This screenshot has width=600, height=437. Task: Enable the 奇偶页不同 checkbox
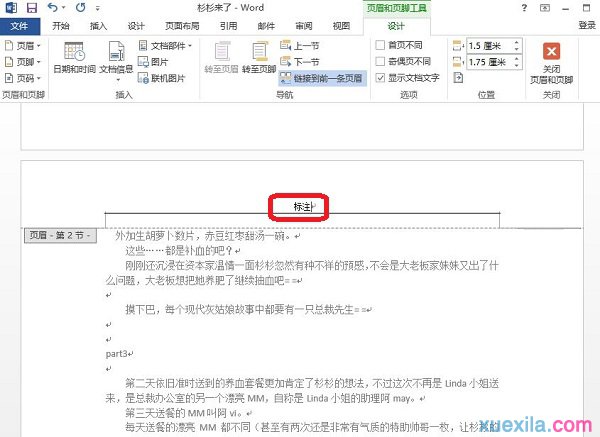tap(380, 61)
